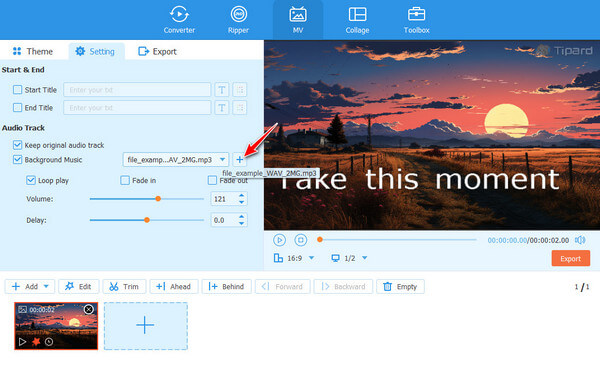Stop the video preview playback

point(301,240)
